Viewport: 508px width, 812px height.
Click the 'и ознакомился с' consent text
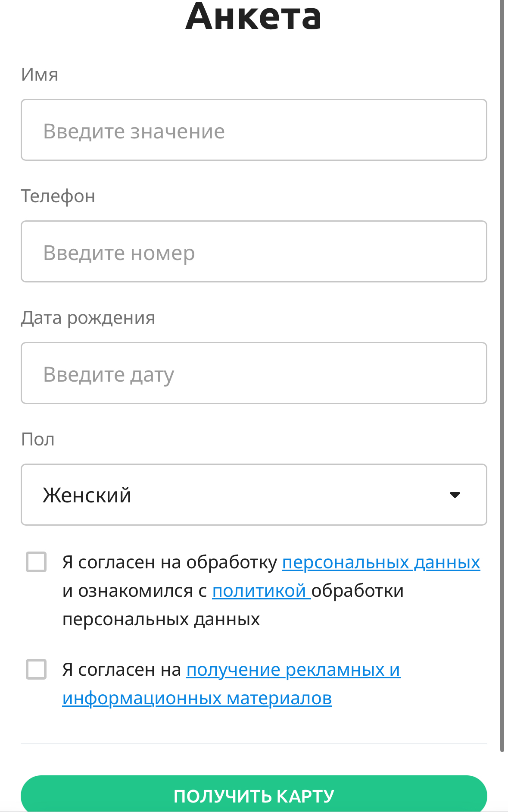click(134, 591)
